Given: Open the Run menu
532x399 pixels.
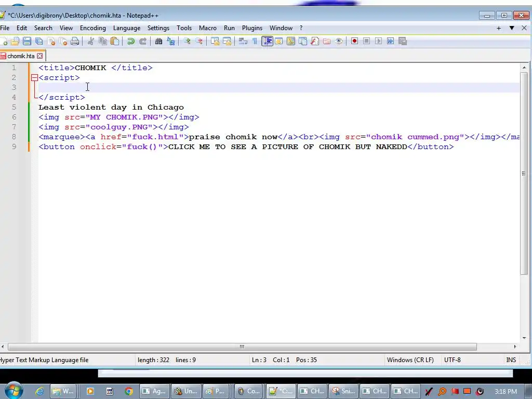Looking at the screenshot, I should 229,28.
